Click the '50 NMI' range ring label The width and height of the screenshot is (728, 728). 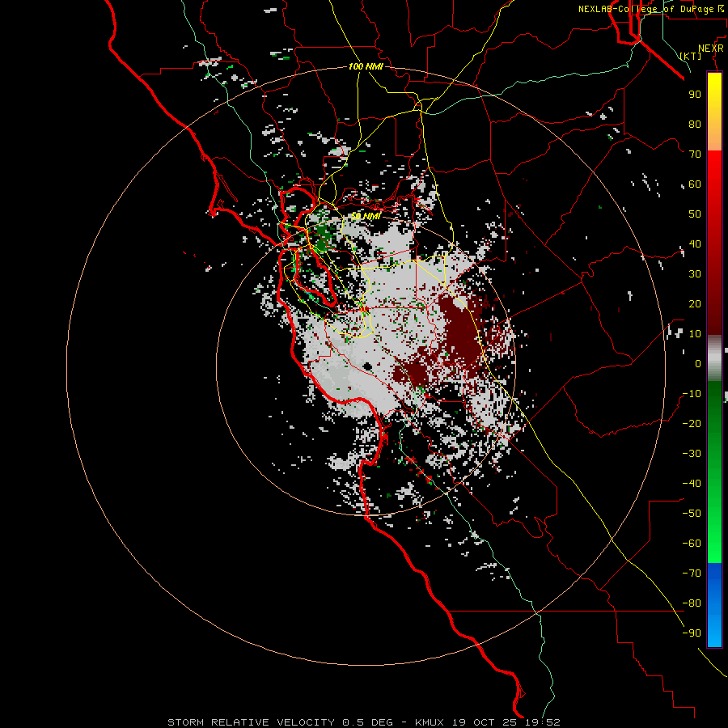click(x=366, y=216)
